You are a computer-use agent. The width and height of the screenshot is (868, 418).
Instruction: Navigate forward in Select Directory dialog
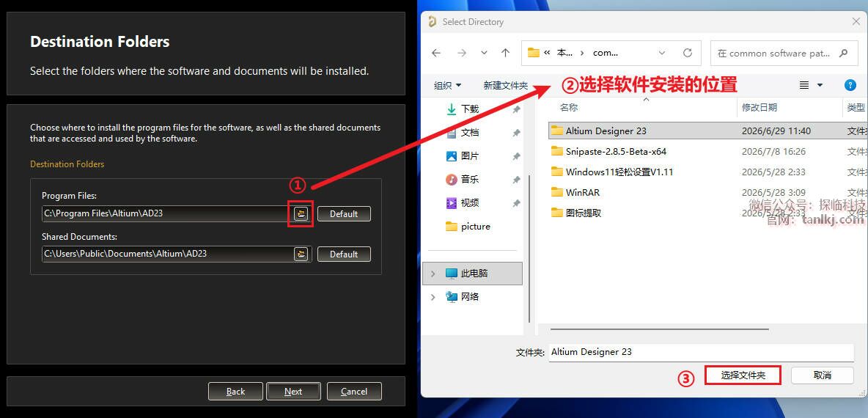coord(462,53)
